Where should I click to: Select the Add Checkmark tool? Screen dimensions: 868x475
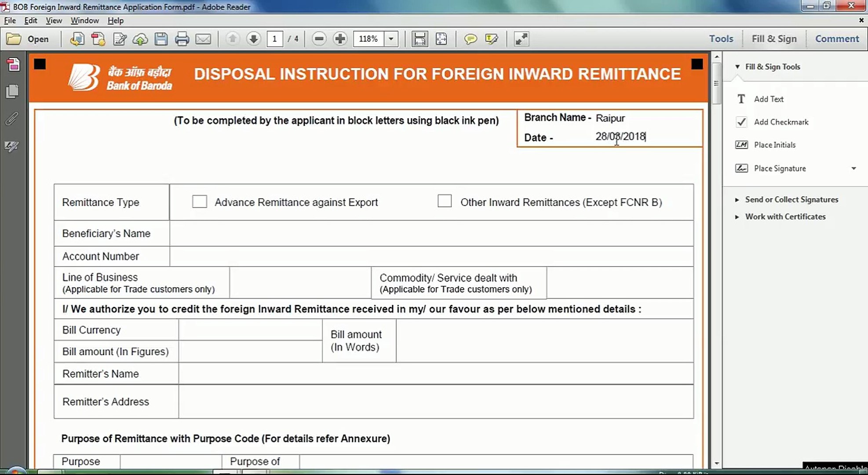[781, 122]
